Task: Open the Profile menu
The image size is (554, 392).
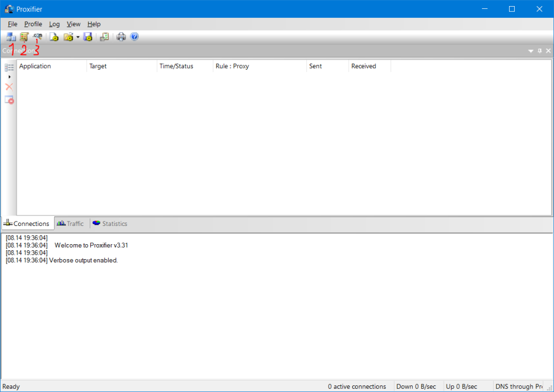Action: 33,24
